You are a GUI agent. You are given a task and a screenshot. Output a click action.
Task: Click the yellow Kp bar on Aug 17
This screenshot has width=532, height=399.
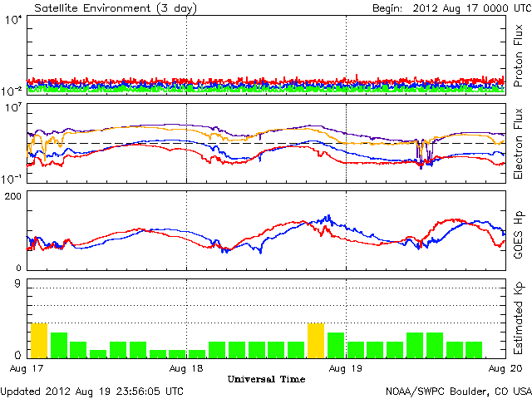[39, 341]
